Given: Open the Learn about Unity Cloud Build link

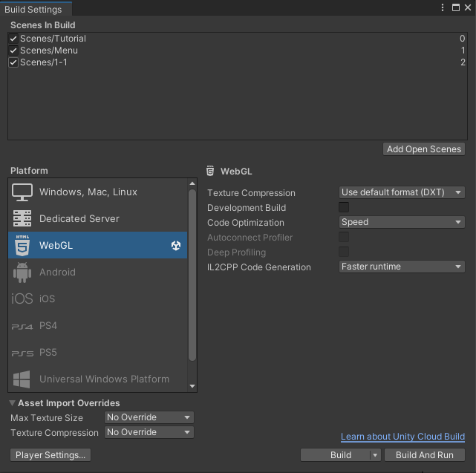Looking at the screenshot, I should [x=402, y=437].
